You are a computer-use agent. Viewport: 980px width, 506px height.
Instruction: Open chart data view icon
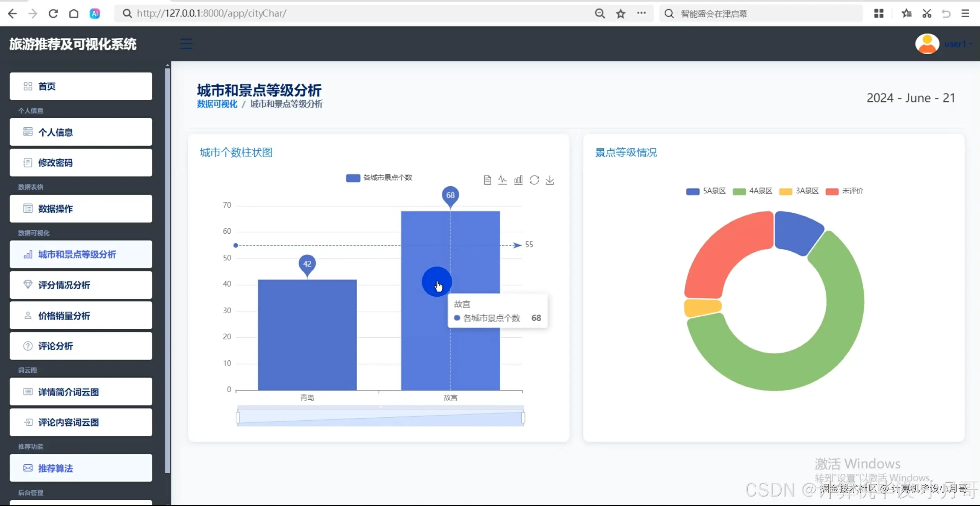click(x=487, y=180)
